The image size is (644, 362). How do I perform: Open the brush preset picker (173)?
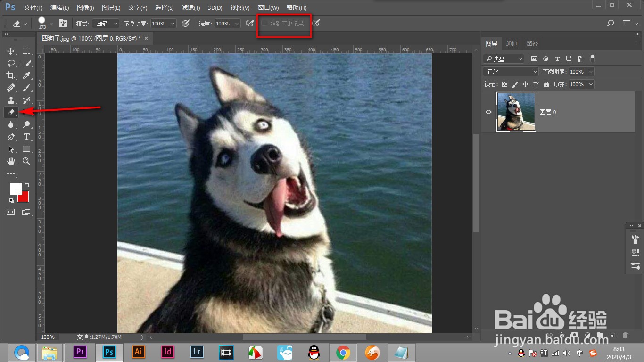point(46,23)
